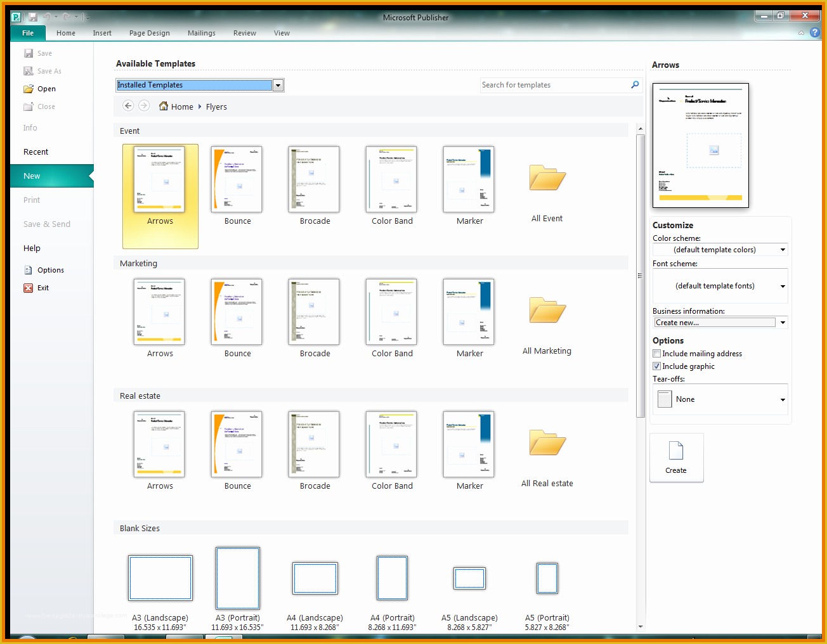Click the Close document icon in the sidebar
The width and height of the screenshot is (827, 644).
pyautogui.click(x=29, y=106)
